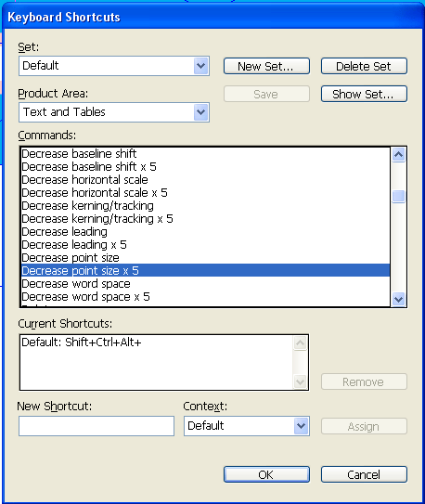Focus the New Shortcut input field
The width and height of the screenshot is (425, 504).
point(97,426)
